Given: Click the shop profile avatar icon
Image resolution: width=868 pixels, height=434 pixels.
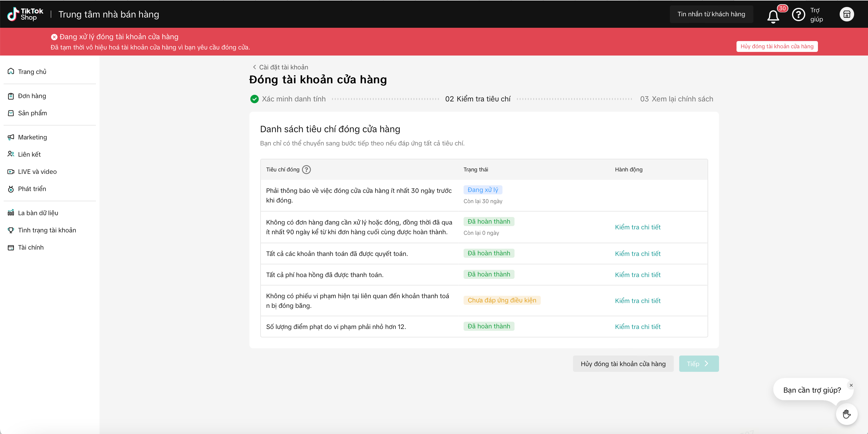Looking at the screenshot, I should [x=846, y=14].
